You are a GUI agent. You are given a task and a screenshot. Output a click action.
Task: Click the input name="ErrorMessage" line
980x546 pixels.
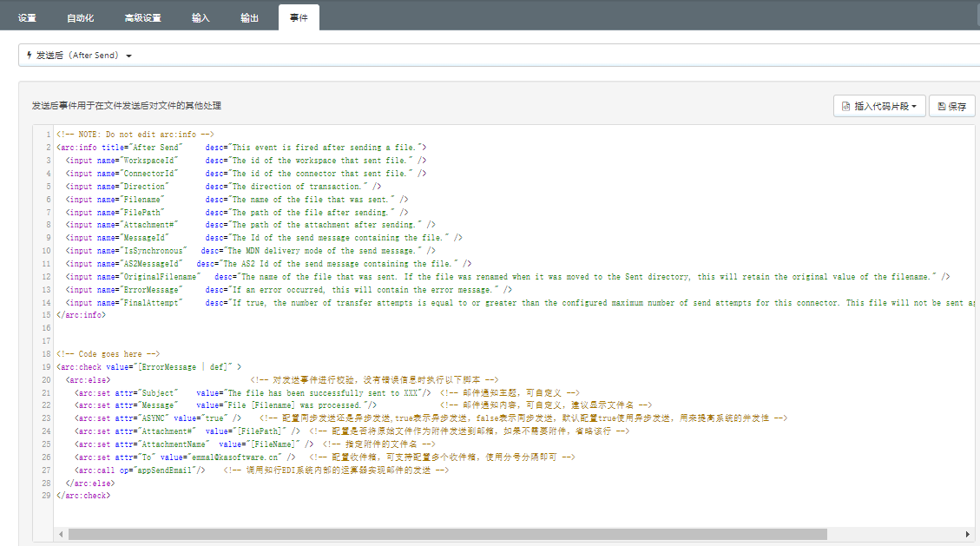tap(289, 290)
